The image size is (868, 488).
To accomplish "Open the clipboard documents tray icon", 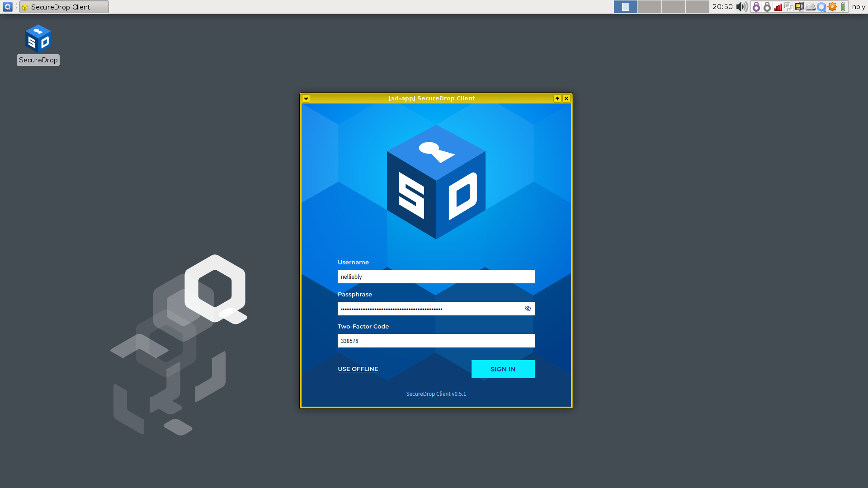I will point(789,7).
